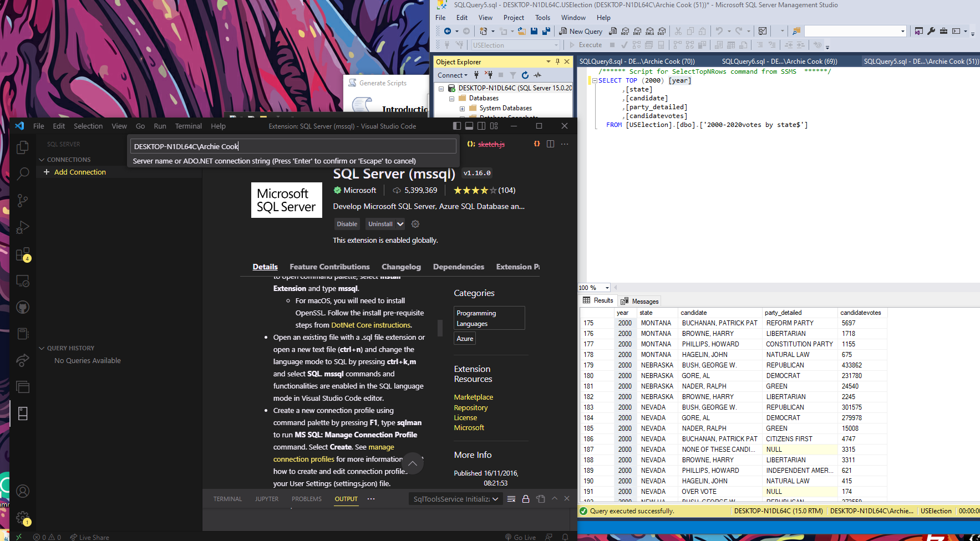Click the server name input field
This screenshot has width=980, height=541.
point(293,146)
